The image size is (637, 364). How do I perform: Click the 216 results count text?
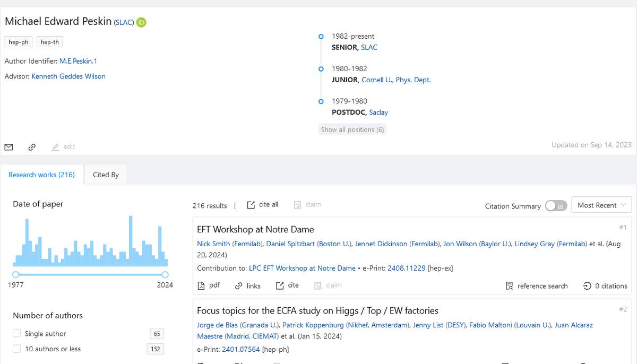click(x=210, y=205)
